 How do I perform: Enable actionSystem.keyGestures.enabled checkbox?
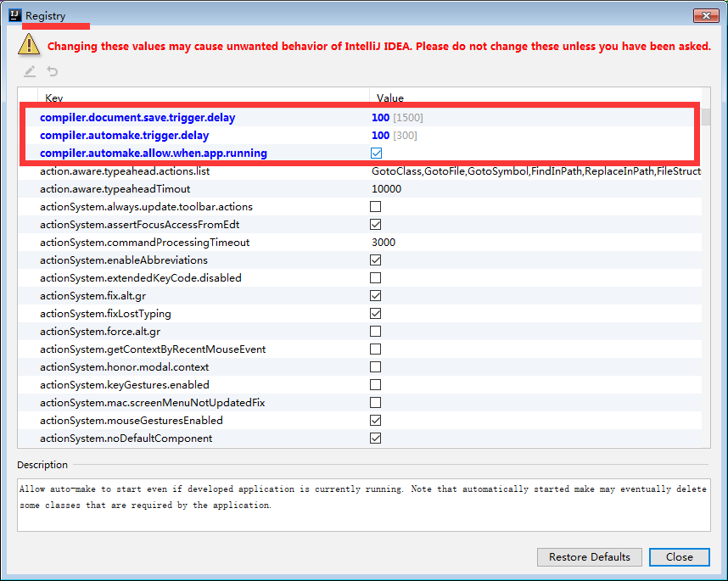coord(376,385)
